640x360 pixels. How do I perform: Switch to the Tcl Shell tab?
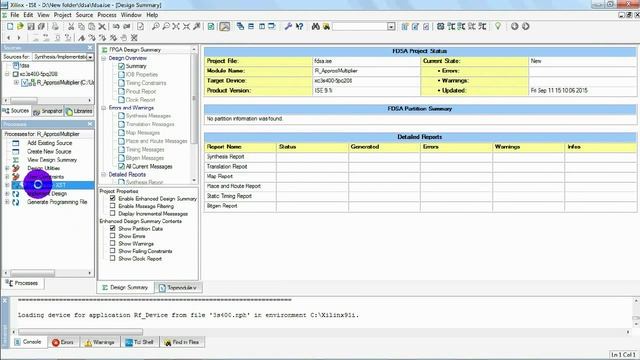140,342
